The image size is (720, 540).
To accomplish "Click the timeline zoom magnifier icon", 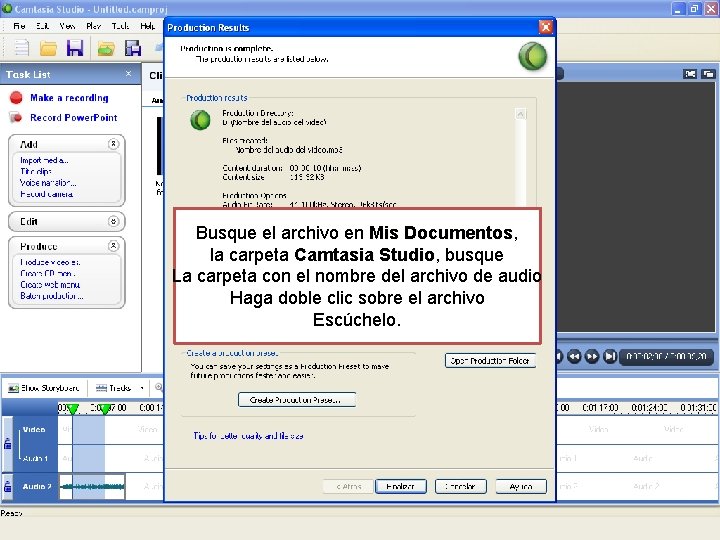I will tap(159, 388).
